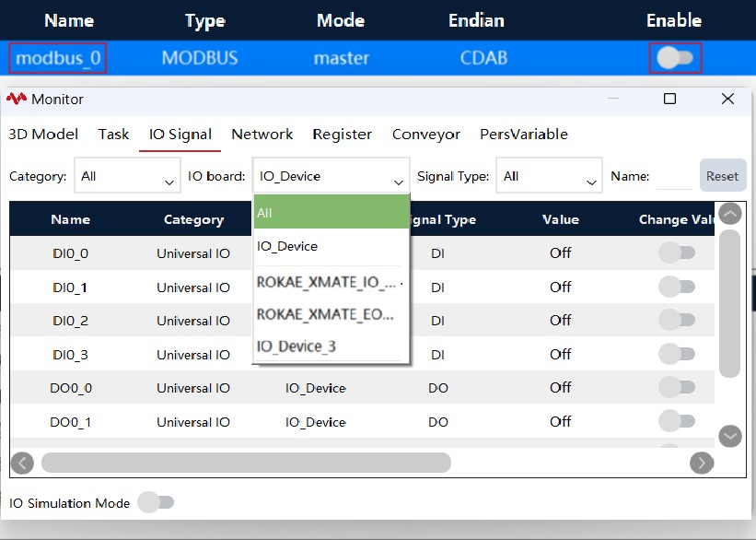Close the Monitor window

point(727,99)
